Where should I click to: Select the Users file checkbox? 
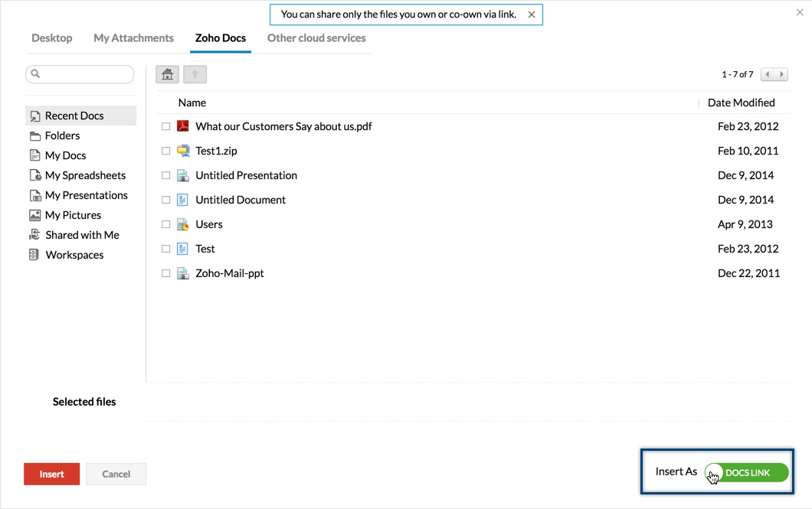[x=165, y=224]
